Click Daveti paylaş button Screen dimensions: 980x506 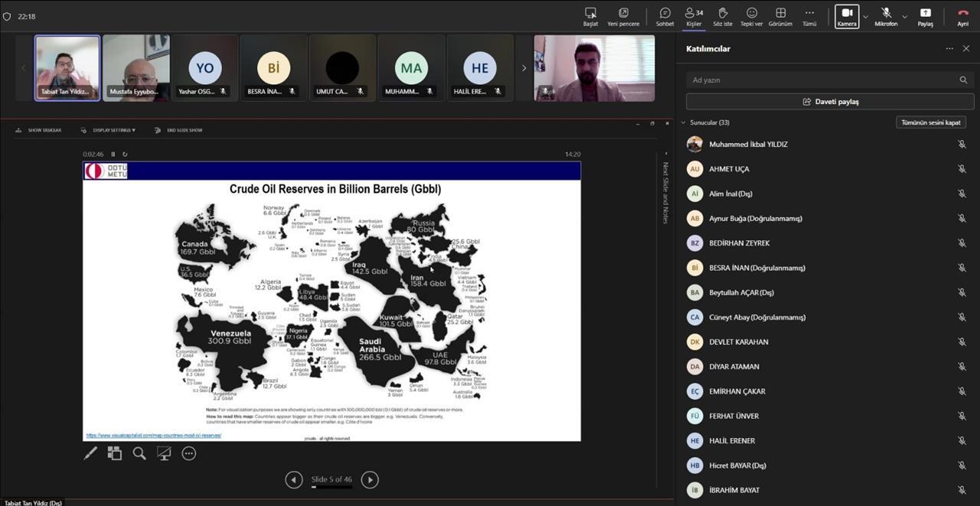click(830, 102)
